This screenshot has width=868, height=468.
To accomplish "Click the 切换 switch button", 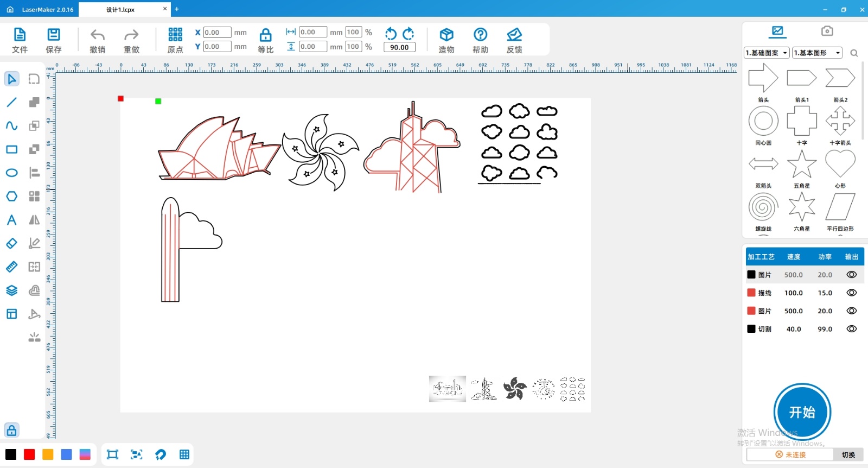I will pyautogui.click(x=848, y=455).
